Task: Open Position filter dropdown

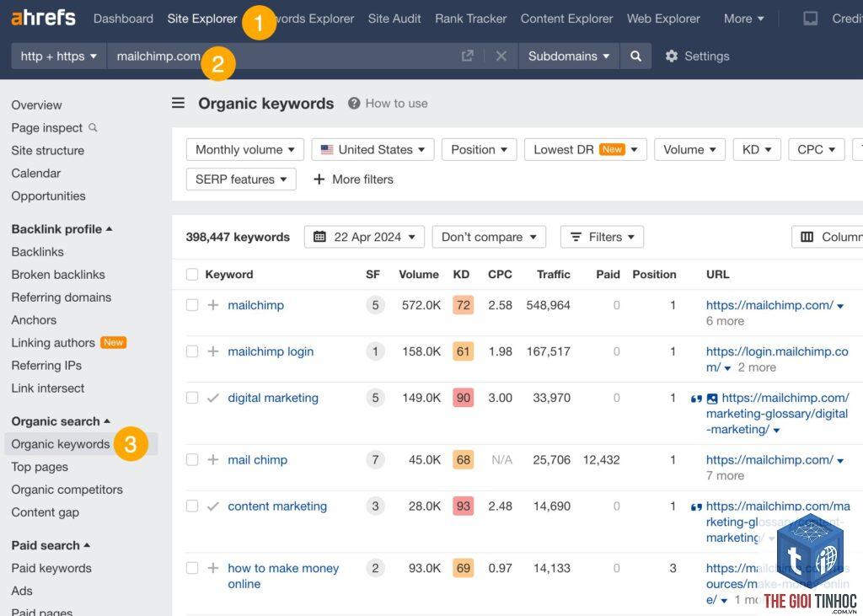Action: [x=479, y=150]
